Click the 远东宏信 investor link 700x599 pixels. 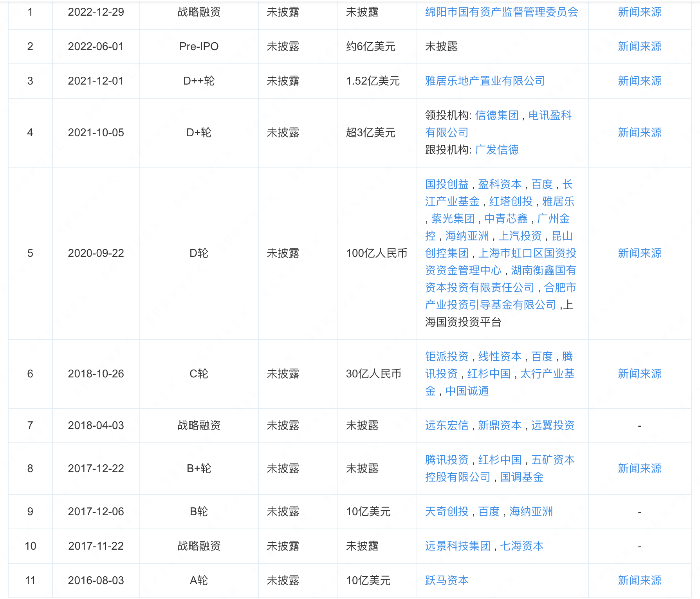[447, 426]
